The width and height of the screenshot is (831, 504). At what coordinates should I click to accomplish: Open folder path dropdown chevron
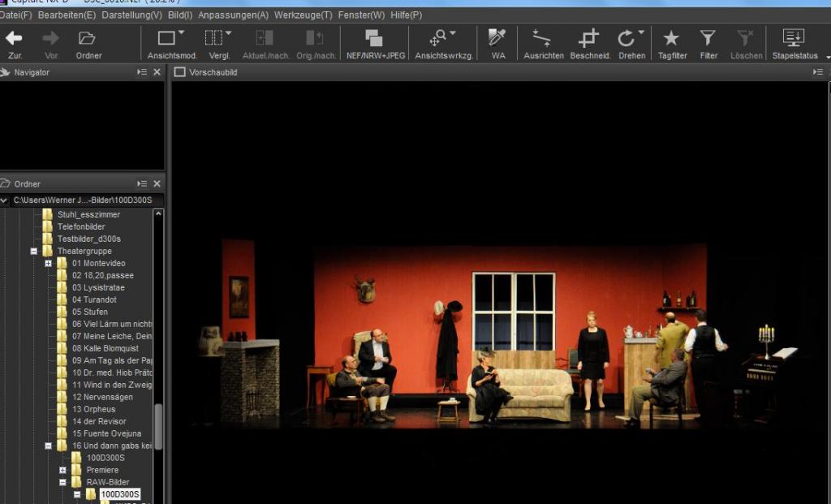[4, 200]
